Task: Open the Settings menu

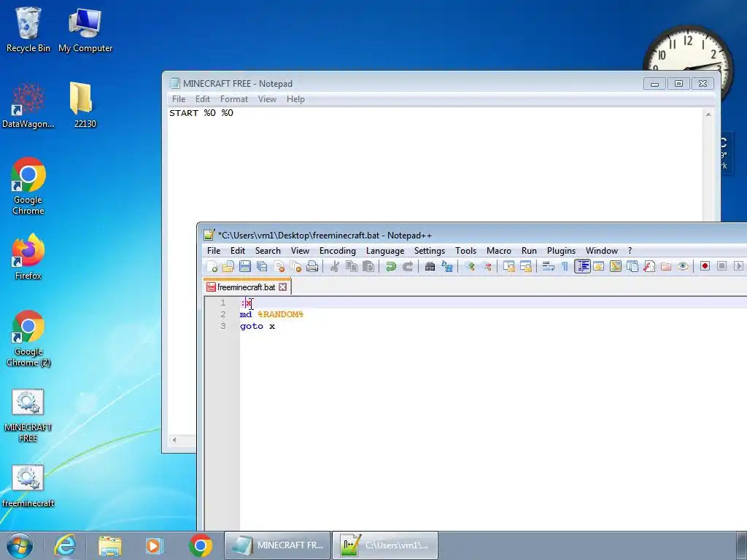Action: [x=429, y=251]
